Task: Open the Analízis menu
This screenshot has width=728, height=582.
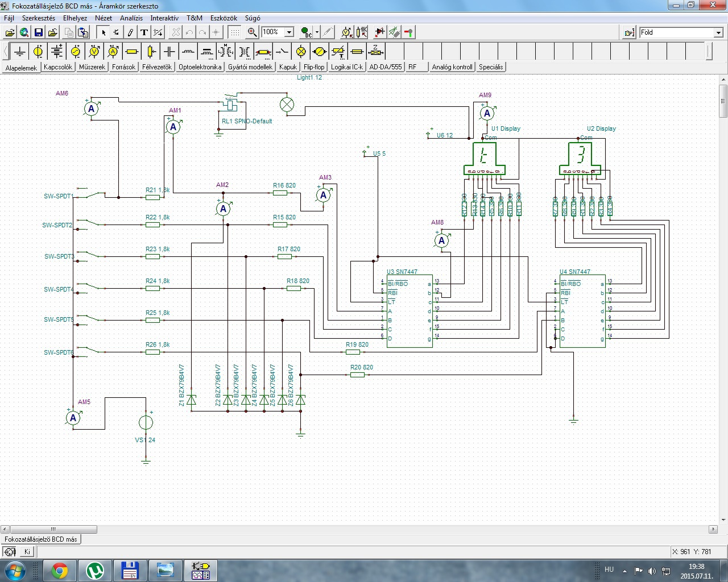Action: 131,18
